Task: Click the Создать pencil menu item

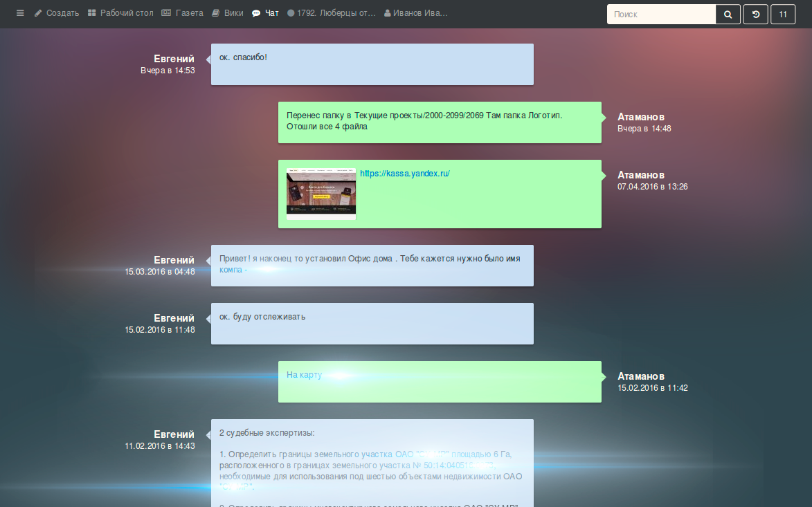Action: (x=57, y=13)
